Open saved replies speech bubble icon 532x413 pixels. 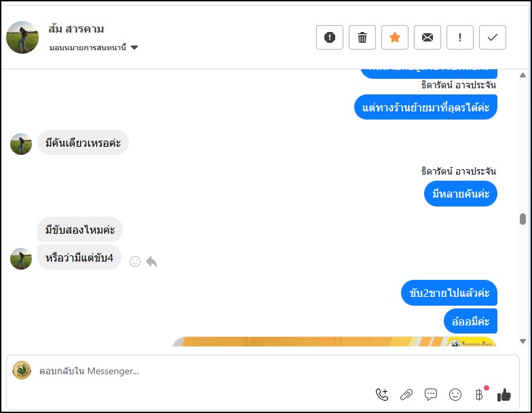click(x=431, y=394)
